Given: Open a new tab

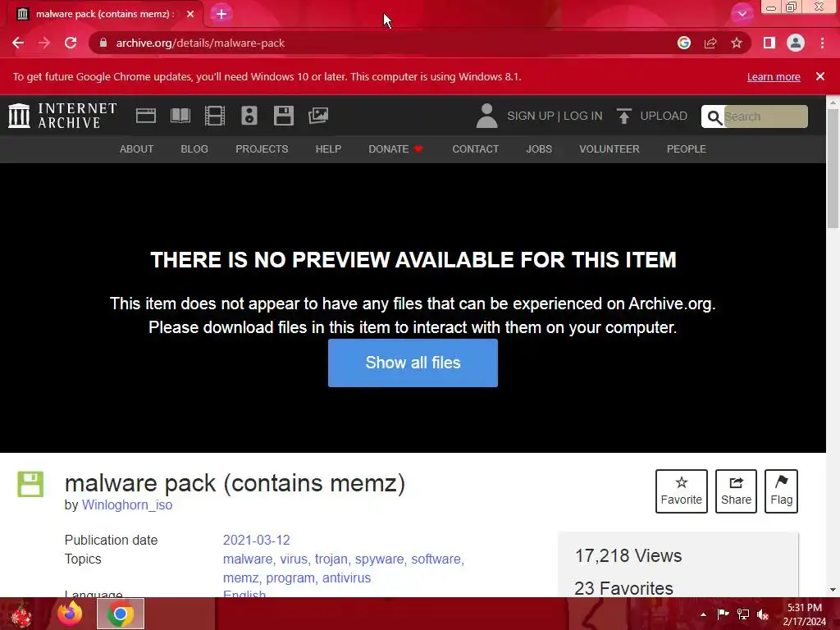Looking at the screenshot, I should (221, 14).
